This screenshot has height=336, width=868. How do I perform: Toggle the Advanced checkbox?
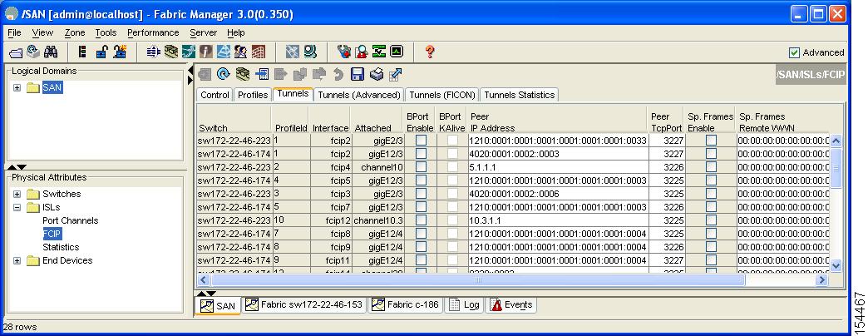(x=794, y=52)
